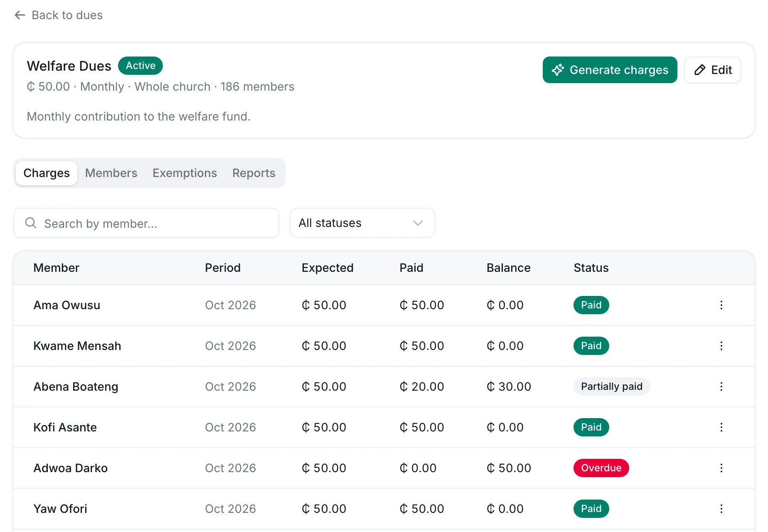The image size is (768, 532).
Task: Click the Member column header
Action: coord(56,268)
